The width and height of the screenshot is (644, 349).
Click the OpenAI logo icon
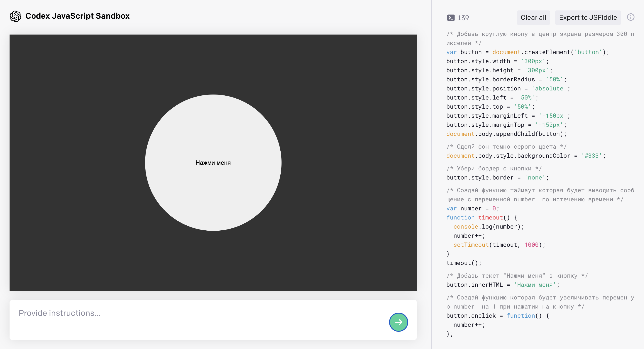pyautogui.click(x=15, y=16)
